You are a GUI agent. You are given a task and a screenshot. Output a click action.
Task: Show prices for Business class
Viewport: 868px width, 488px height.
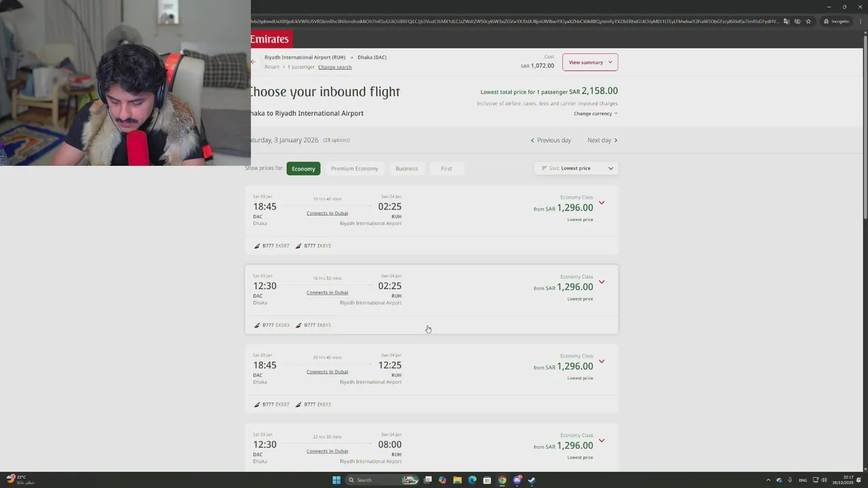[407, 168]
